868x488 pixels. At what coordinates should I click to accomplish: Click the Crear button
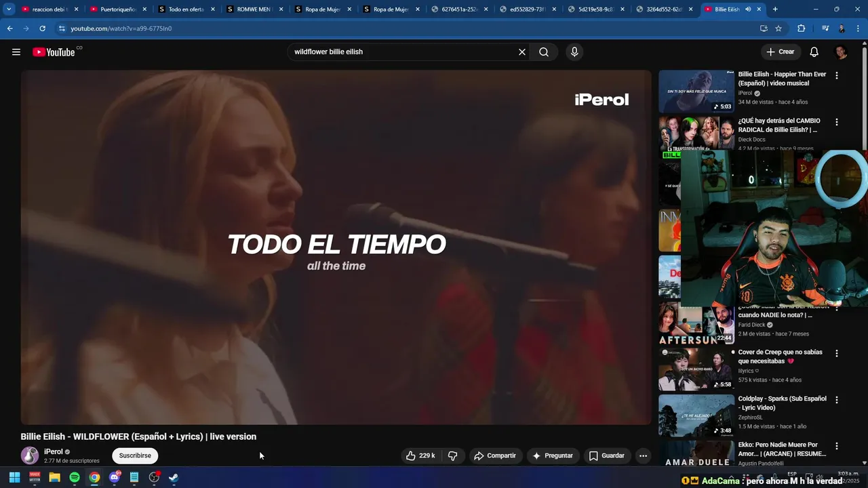tap(781, 52)
